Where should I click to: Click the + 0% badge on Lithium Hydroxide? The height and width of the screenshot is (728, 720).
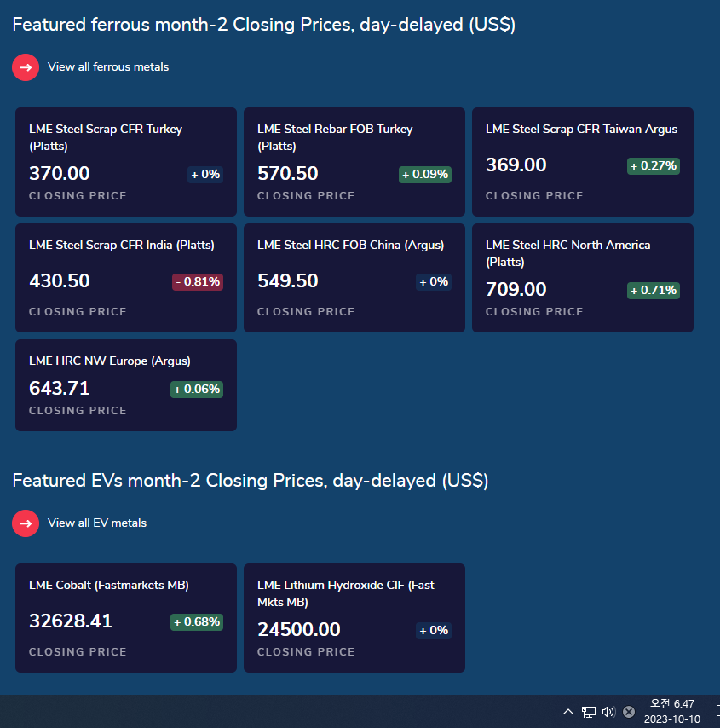(434, 631)
